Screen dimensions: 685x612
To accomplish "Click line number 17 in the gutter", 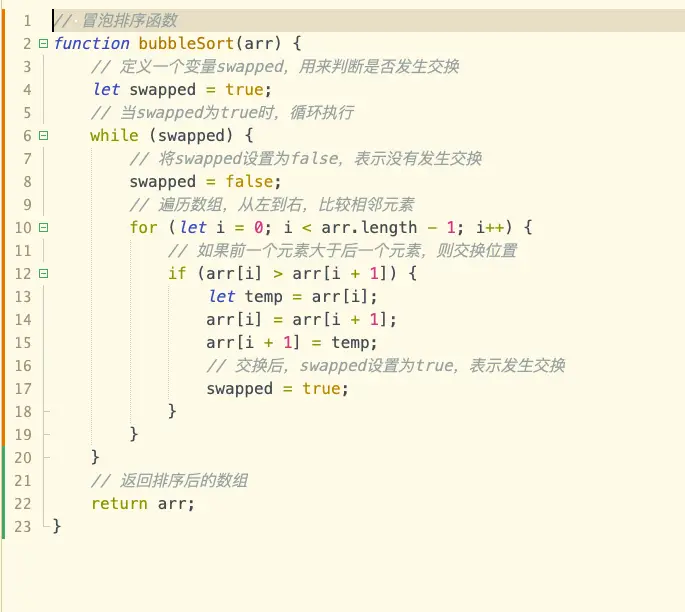I will coord(23,389).
